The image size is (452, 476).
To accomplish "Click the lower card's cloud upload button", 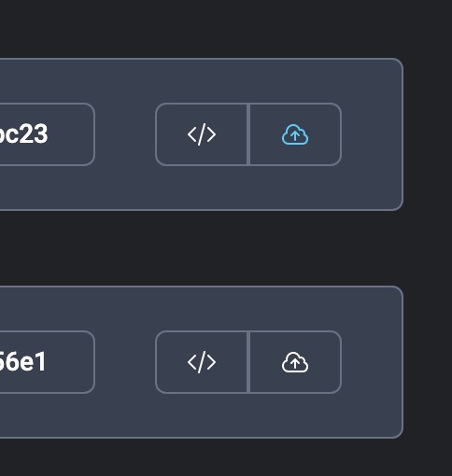I will (x=295, y=362).
